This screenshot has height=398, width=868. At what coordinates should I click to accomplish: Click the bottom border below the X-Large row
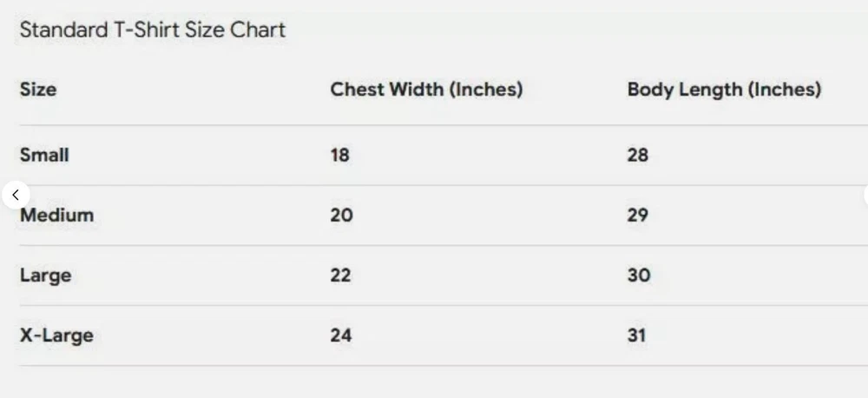point(434,366)
